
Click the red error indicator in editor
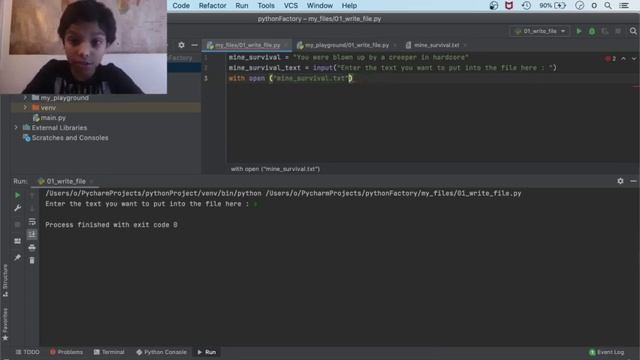click(x=611, y=59)
